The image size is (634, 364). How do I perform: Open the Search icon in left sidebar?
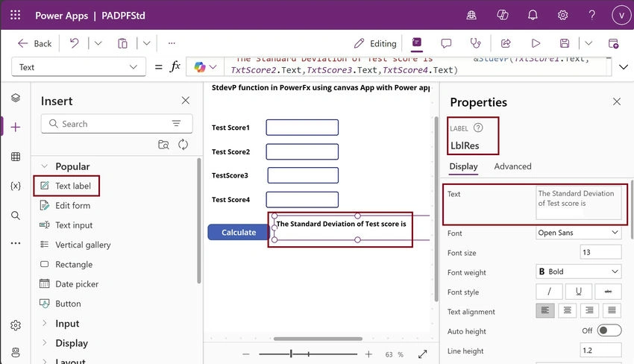[x=16, y=215]
